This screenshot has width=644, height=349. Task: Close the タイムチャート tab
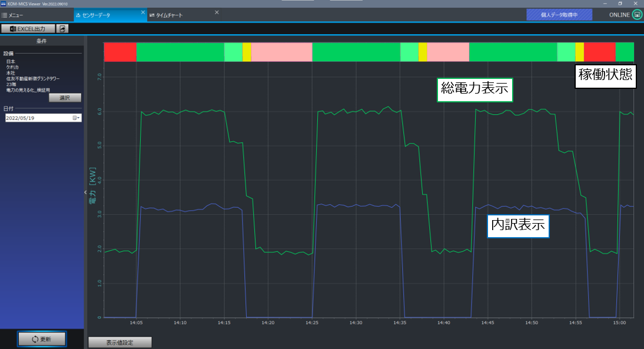(x=217, y=12)
